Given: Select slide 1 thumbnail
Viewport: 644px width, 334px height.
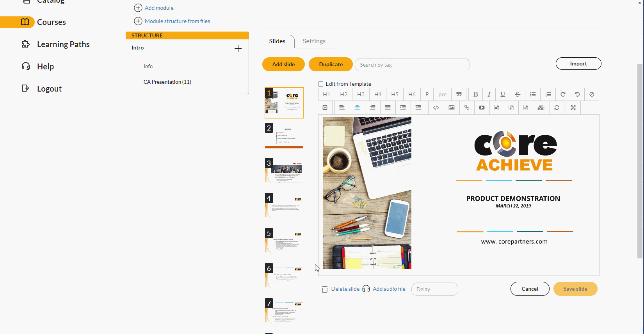Looking at the screenshot, I should (x=284, y=103).
